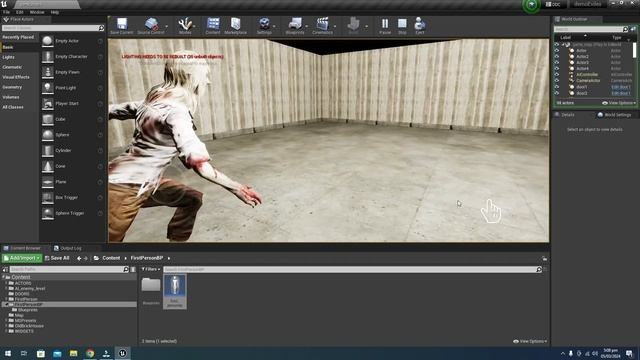Open Blueprints dropdown arrow

[307, 26]
